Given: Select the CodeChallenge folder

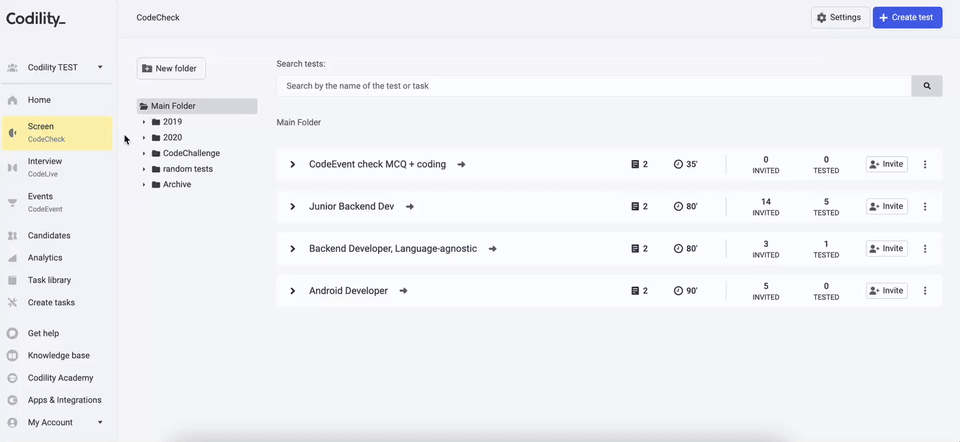Looking at the screenshot, I should coord(191,154).
